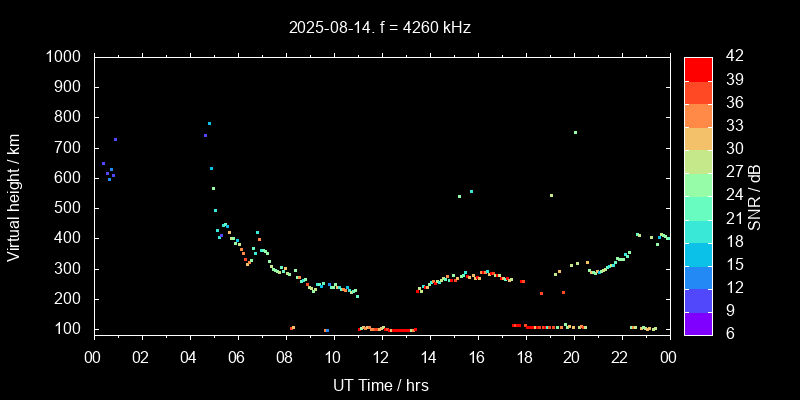Select the "UT Time / hrs" axis label
The width and height of the screenshot is (800, 400).
tap(380, 384)
